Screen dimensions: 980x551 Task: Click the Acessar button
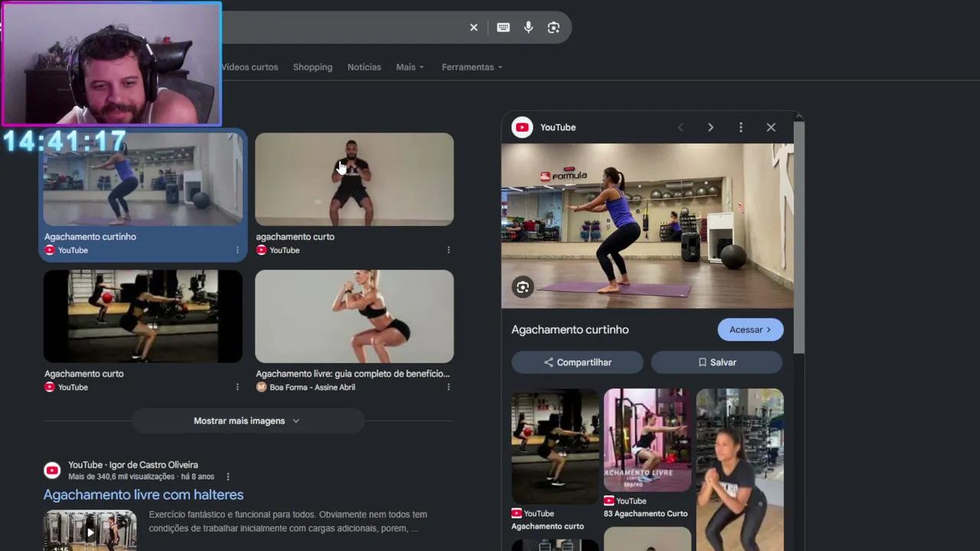point(750,330)
